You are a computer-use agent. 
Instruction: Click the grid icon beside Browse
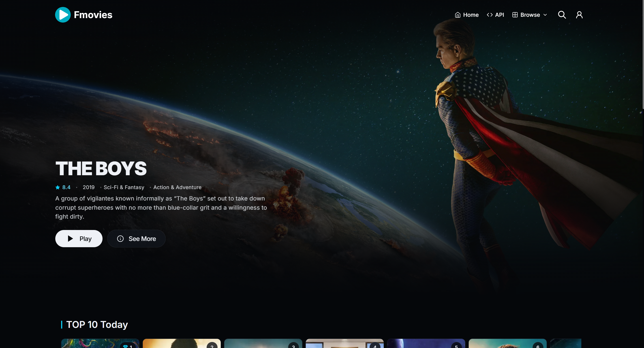click(x=515, y=15)
